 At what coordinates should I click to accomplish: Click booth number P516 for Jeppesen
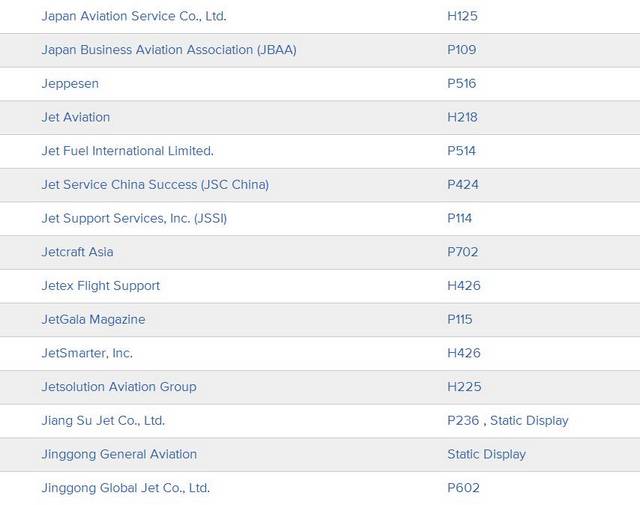(462, 84)
